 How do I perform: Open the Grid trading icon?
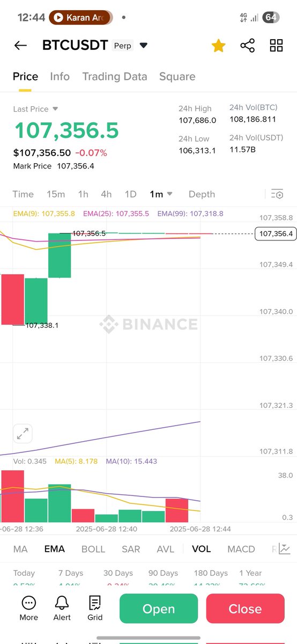click(x=95, y=608)
